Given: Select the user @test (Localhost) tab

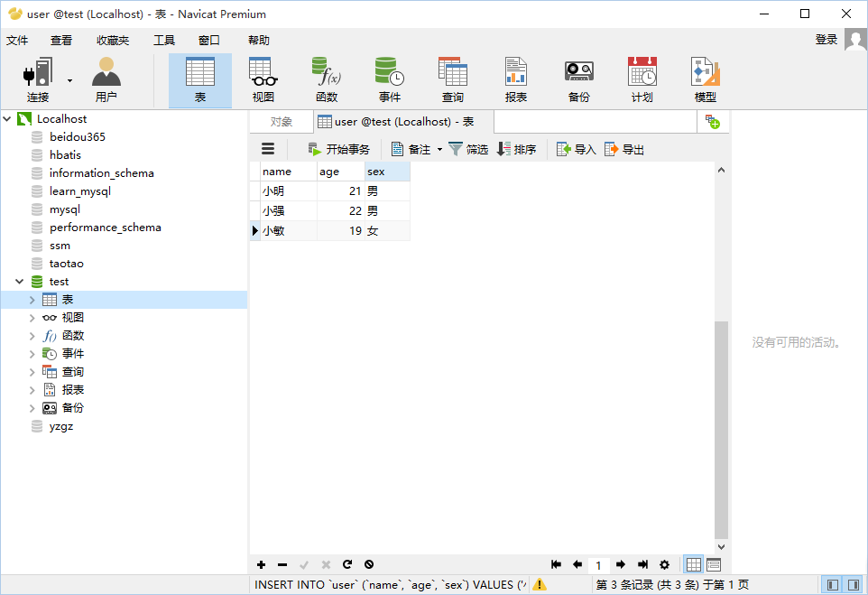Looking at the screenshot, I should click(x=404, y=122).
